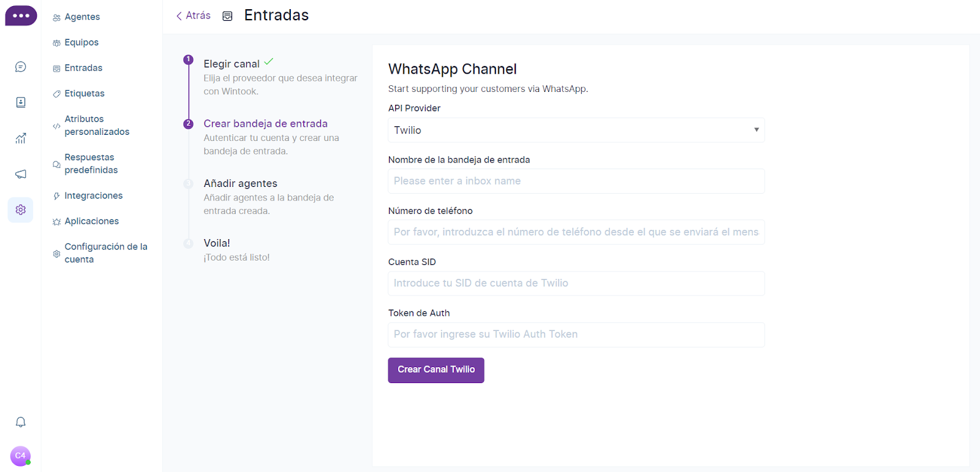This screenshot has height=472, width=980.
Task: Select Etiquetas menu item
Action: click(85, 93)
